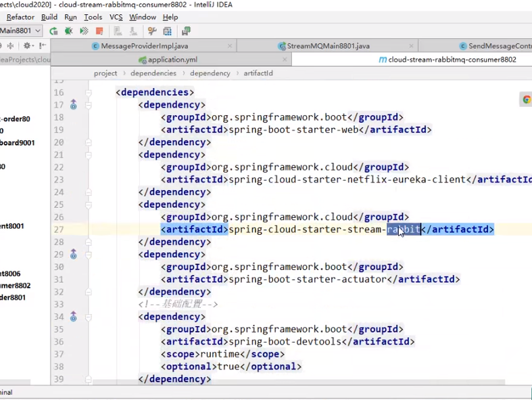Fold dependency starting at line 25
Screen dimensions: 532x400
(88, 205)
